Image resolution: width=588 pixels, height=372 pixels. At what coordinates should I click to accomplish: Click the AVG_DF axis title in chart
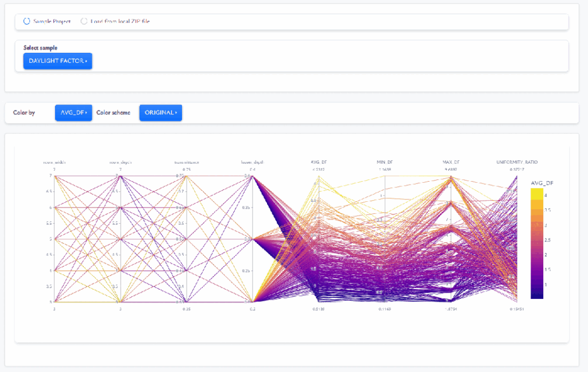click(x=318, y=162)
